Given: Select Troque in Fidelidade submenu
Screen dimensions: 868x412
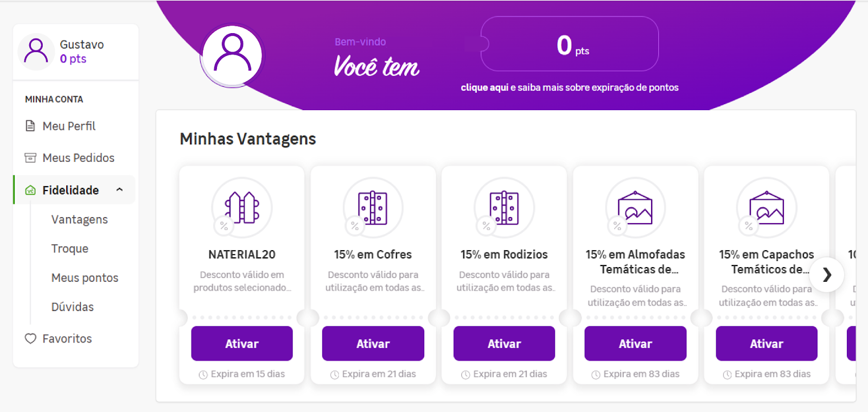Looking at the screenshot, I should 69,249.
